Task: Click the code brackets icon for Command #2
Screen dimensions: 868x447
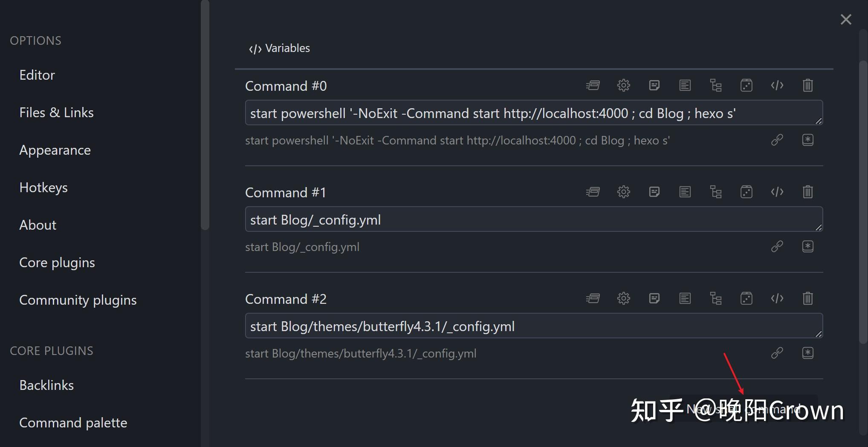Action: (x=777, y=298)
